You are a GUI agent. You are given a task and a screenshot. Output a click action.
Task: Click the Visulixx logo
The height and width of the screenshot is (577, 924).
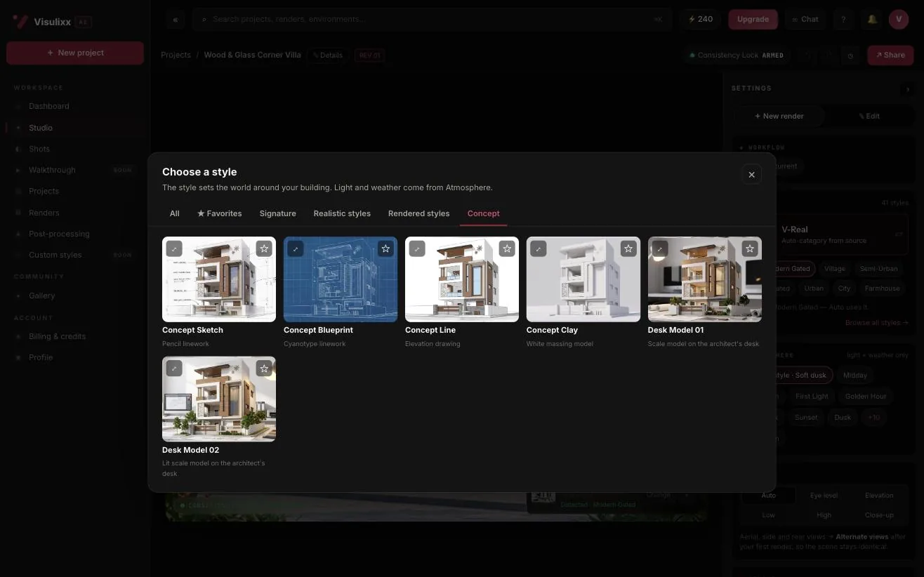52,22
